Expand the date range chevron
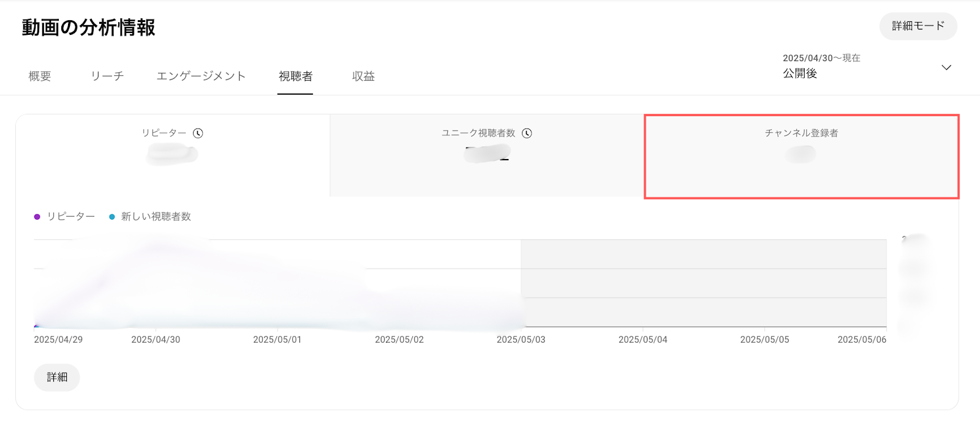 point(946,67)
